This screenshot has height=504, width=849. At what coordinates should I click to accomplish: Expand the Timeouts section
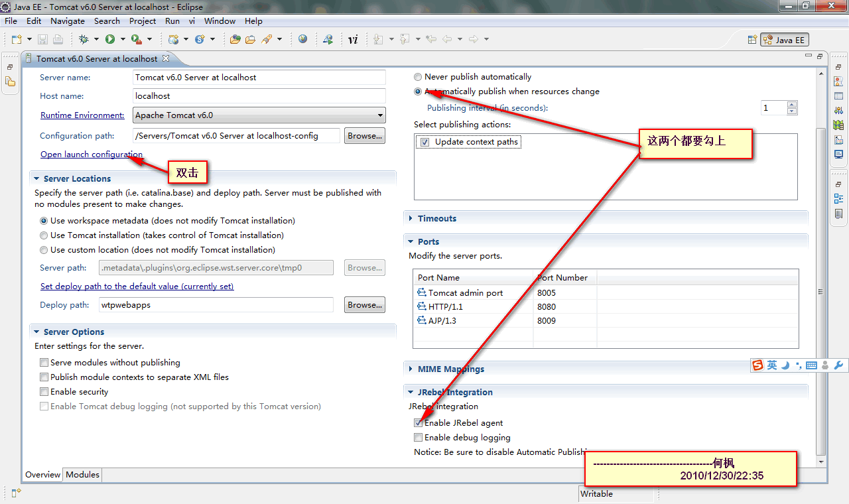(436, 218)
